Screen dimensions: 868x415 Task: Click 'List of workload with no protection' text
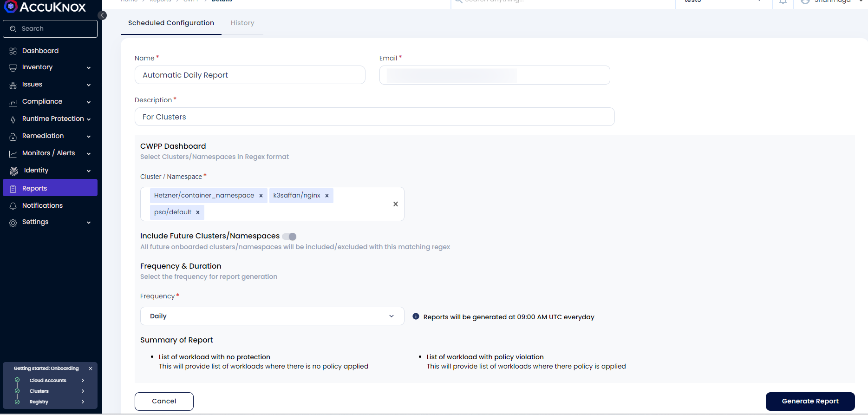pyautogui.click(x=215, y=357)
